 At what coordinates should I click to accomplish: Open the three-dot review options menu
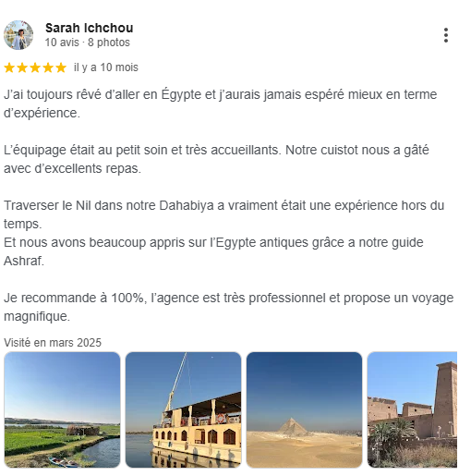coord(446,35)
